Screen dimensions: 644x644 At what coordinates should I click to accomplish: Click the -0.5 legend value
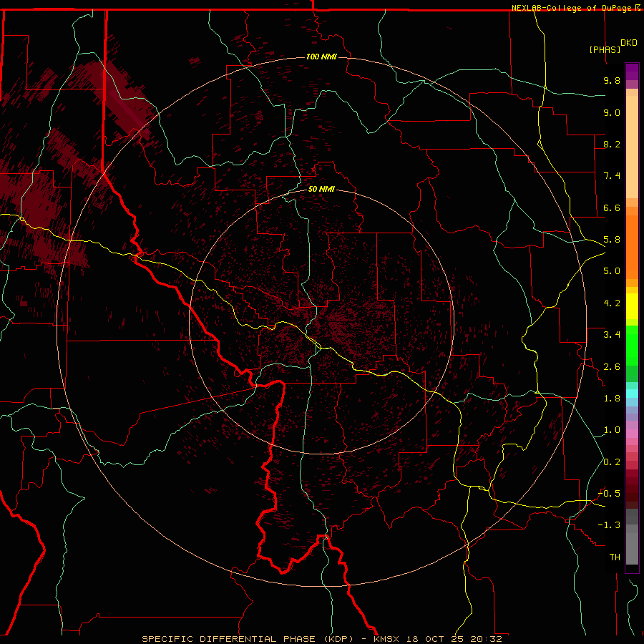609,494
